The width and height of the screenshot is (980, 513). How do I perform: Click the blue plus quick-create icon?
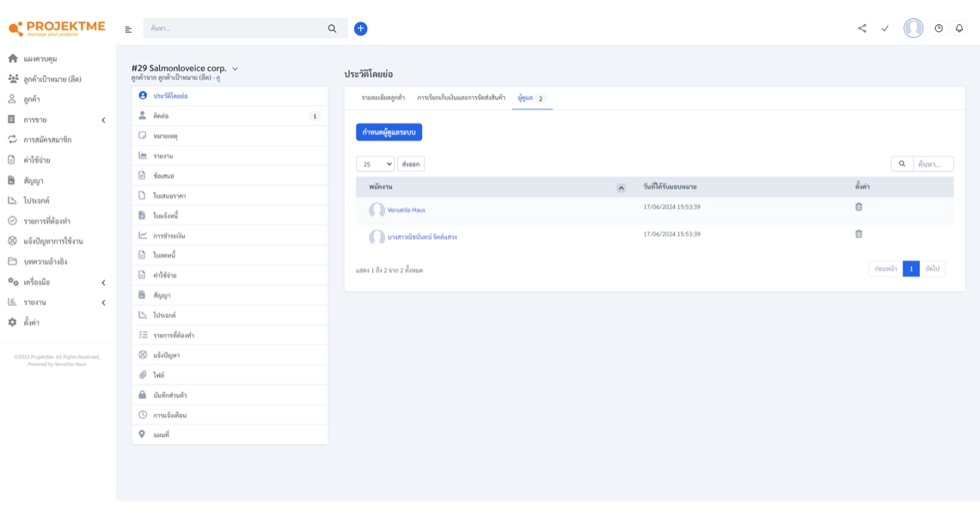(360, 28)
